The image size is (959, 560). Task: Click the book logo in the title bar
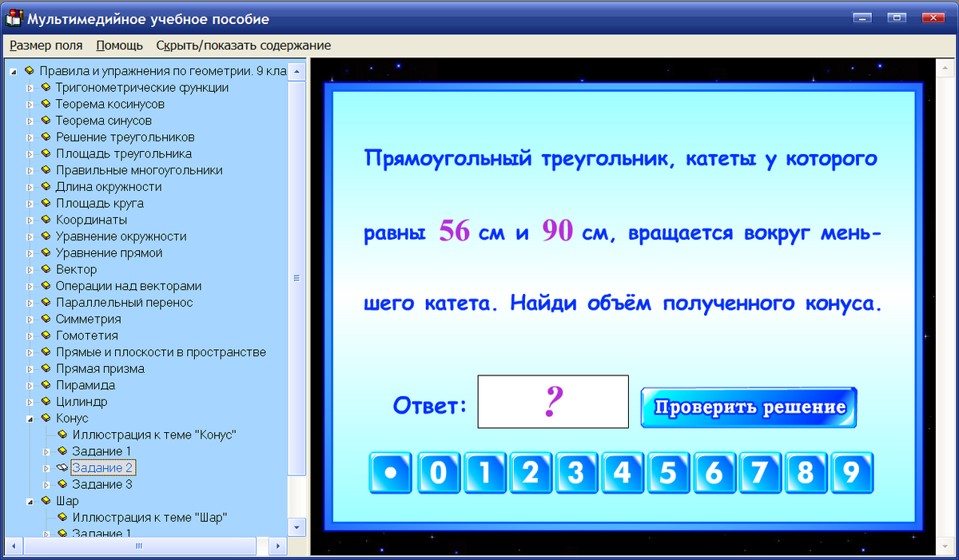pos(13,18)
